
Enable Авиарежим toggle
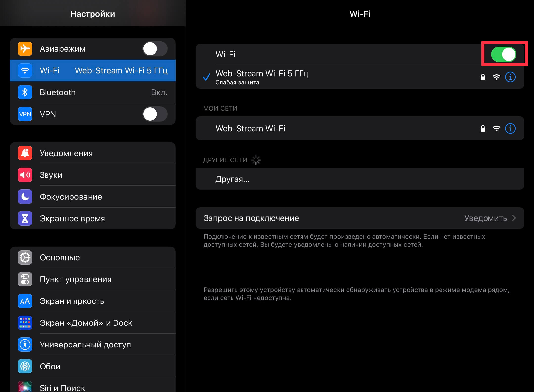pyautogui.click(x=155, y=49)
